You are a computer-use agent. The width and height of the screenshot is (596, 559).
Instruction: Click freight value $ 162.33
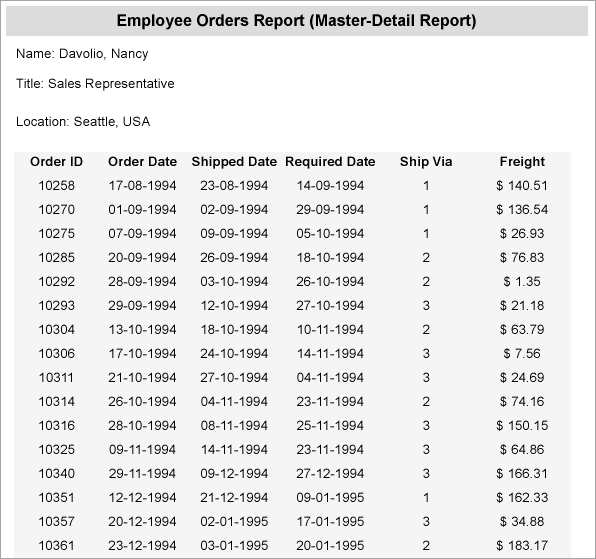(522, 497)
